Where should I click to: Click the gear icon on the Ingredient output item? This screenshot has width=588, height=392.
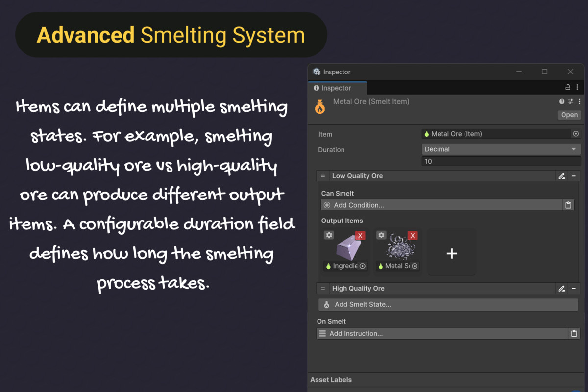[329, 235]
